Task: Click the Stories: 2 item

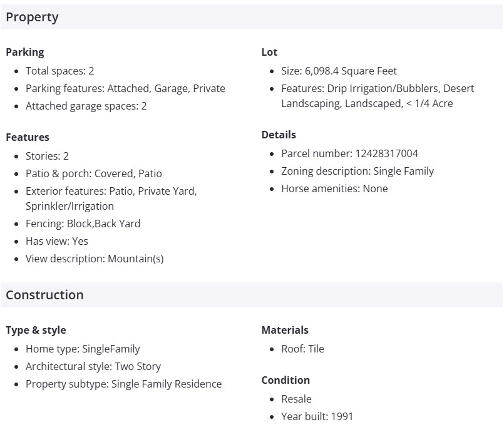Action: 48,156
